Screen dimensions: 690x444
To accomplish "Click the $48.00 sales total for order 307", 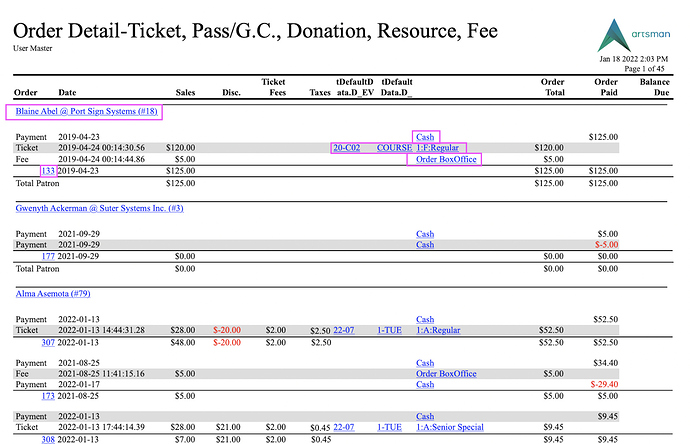I will (183, 342).
